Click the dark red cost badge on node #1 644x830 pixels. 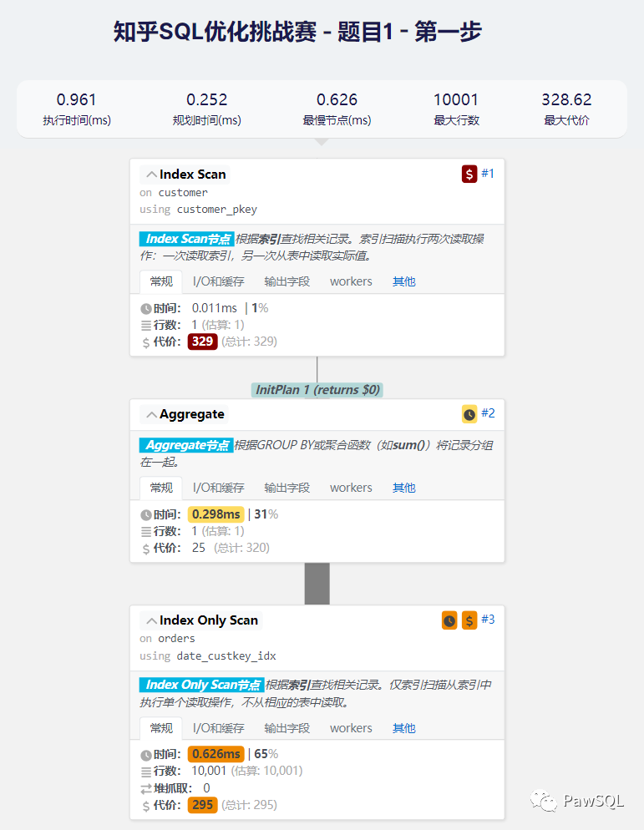tap(469, 174)
